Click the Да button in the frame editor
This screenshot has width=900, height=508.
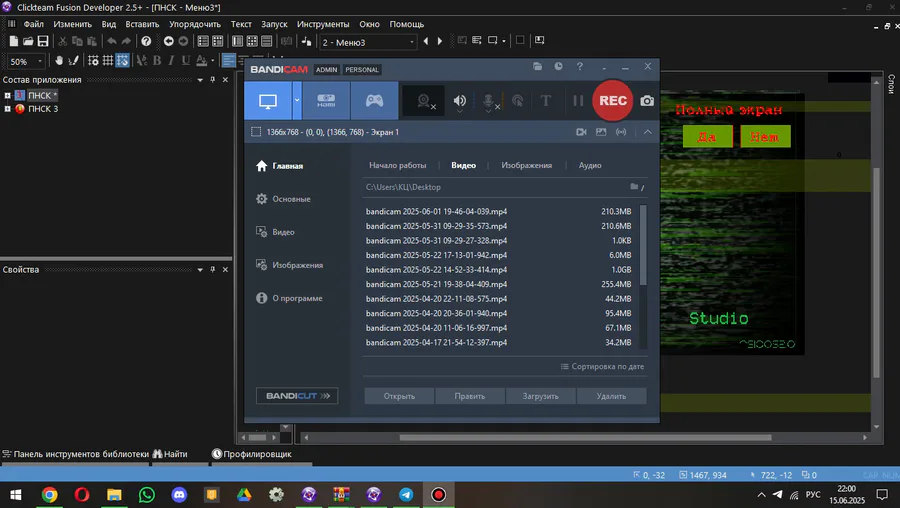click(708, 137)
